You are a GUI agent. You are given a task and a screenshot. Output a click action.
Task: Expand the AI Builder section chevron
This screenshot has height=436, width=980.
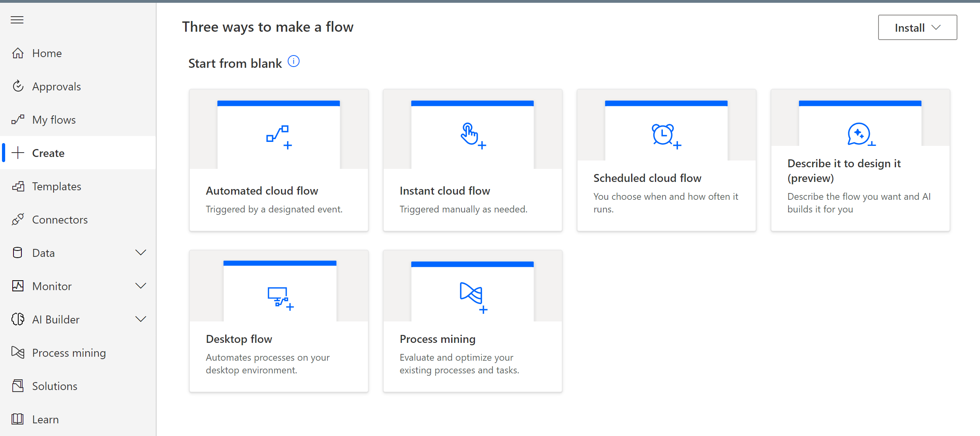(141, 319)
